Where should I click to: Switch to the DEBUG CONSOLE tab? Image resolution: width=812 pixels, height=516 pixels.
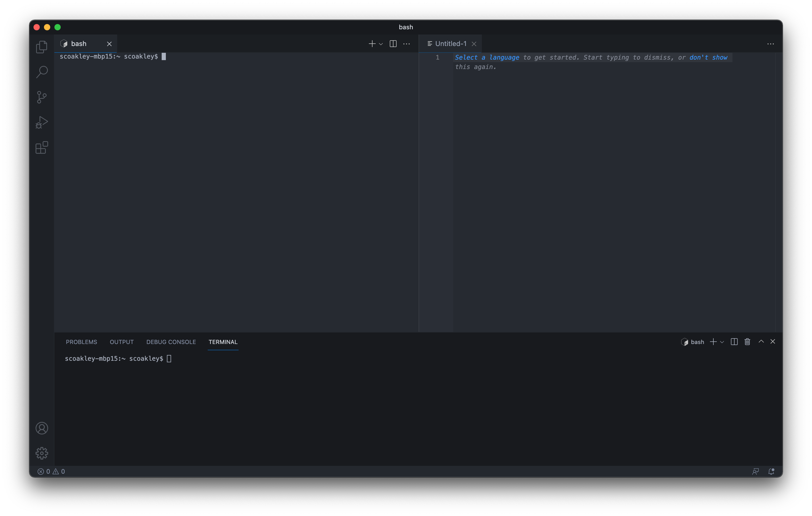171,342
